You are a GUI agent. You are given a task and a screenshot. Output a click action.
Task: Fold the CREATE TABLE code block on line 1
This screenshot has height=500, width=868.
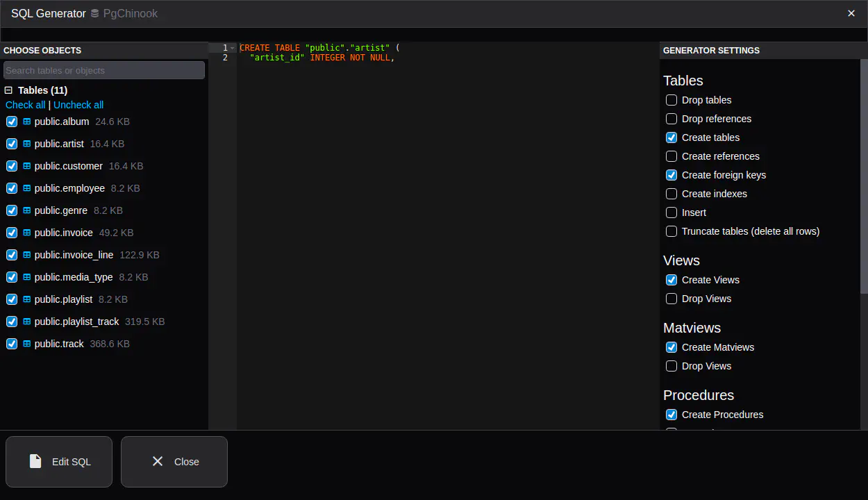coord(233,48)
